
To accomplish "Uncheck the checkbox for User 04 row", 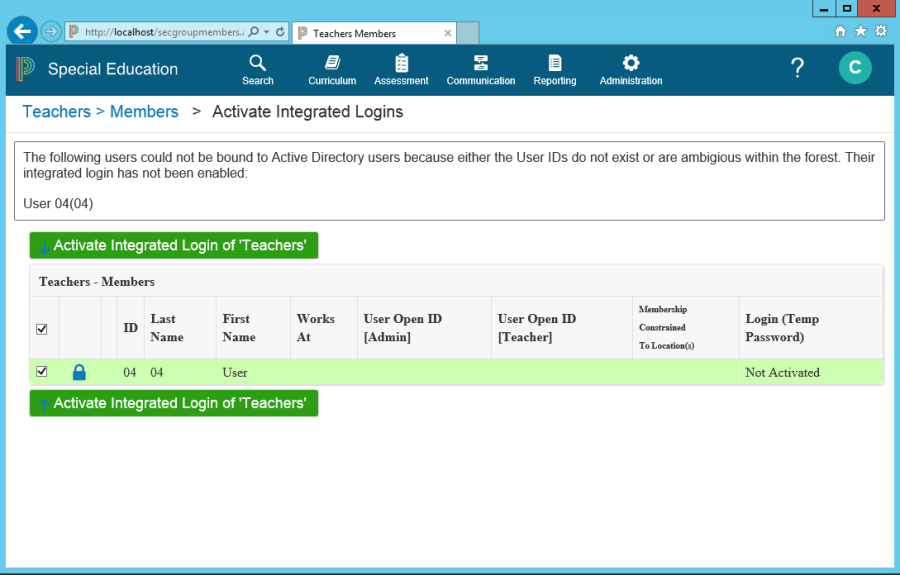I will pyautogui.click(x=41, y=372).
